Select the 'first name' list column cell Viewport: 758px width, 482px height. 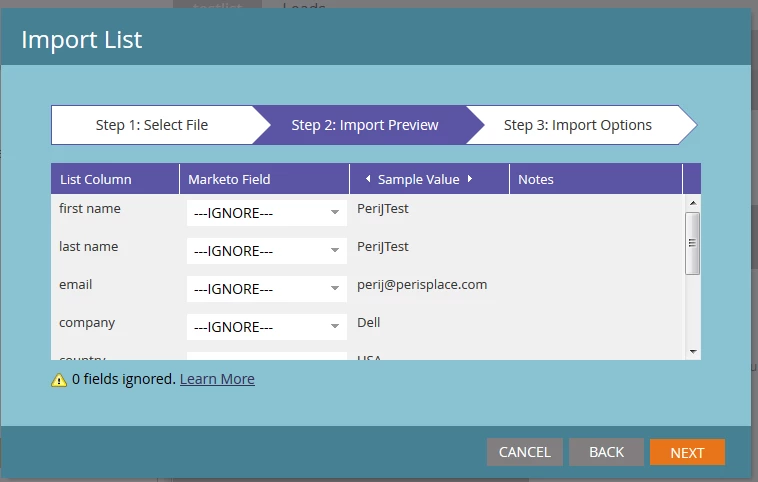point(90,209)
